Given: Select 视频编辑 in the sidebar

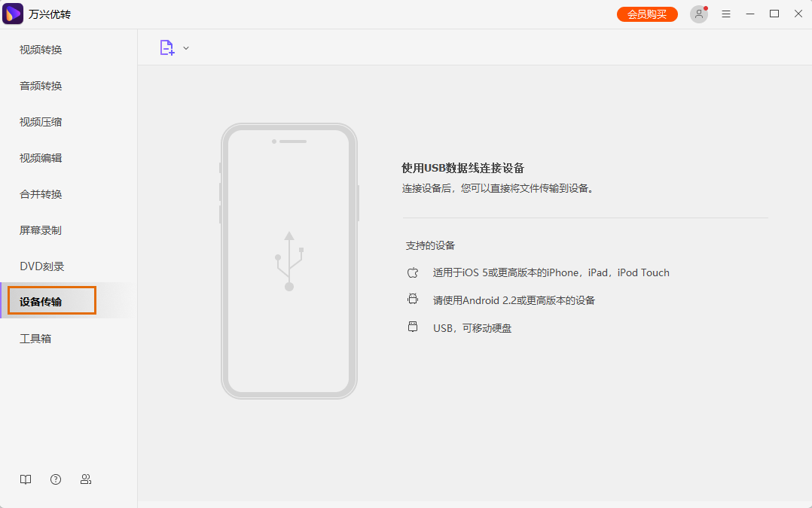Looking at the screenshot, I should 39,157.
